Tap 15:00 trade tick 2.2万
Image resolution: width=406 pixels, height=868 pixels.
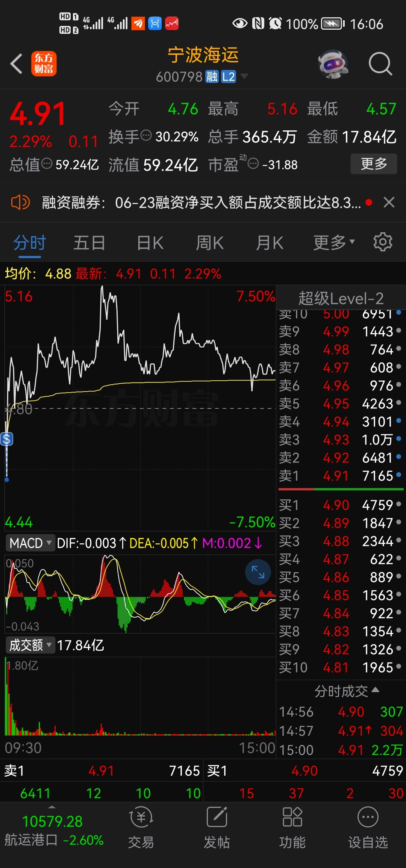pos(341,750)
